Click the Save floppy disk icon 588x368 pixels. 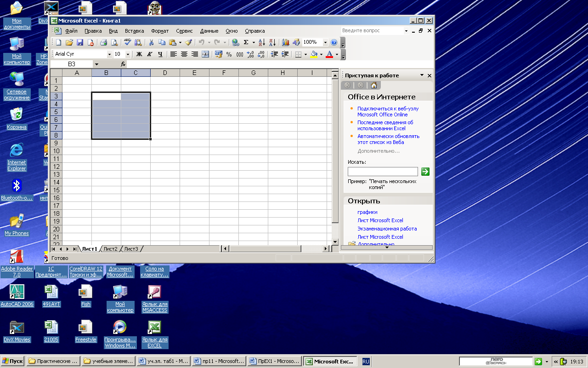click(x=80, y=42)
